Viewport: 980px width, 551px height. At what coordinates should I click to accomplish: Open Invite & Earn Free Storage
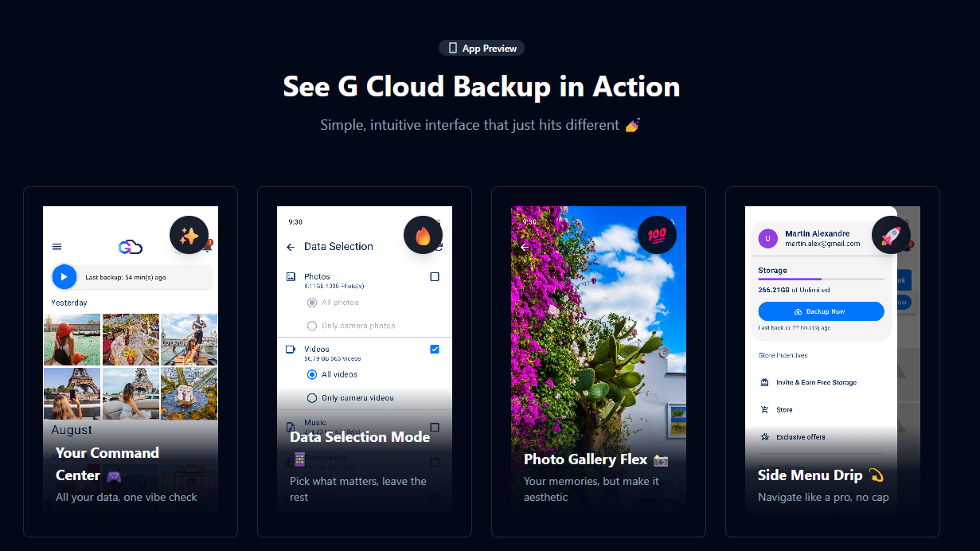click(816, 382)
